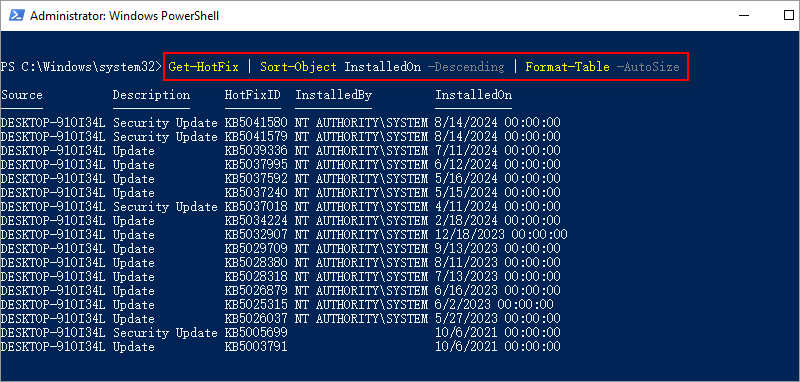
Task: Click the PowerShell icon in title bar
Action: [16, 16]
